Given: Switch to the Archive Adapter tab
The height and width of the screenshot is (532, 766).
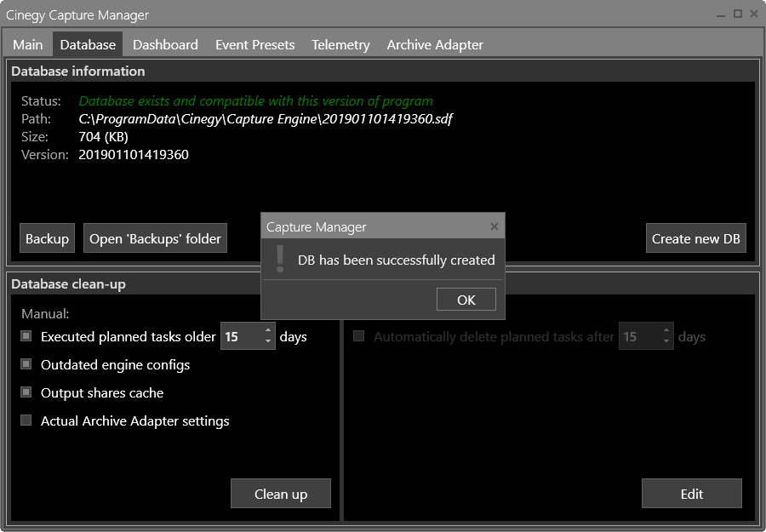Looking at the screenshot, I should (435, 44).
